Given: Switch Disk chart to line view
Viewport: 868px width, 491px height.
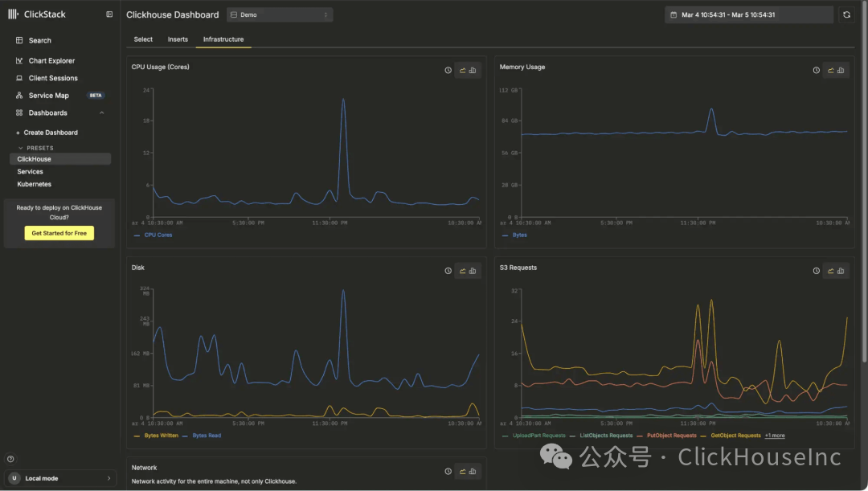Looking at the screenshot, I should pyautogui.click(x=463, y=272).
